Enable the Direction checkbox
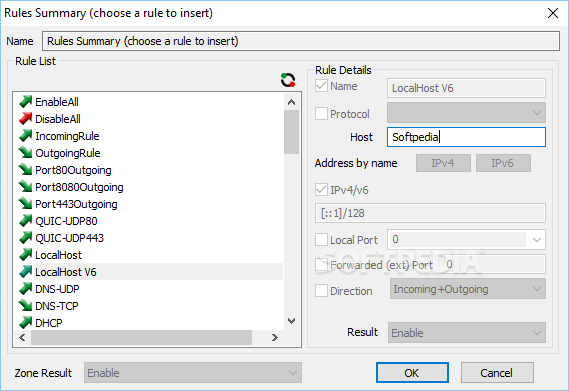The image size is (569, 391). (x=322, y=291)
